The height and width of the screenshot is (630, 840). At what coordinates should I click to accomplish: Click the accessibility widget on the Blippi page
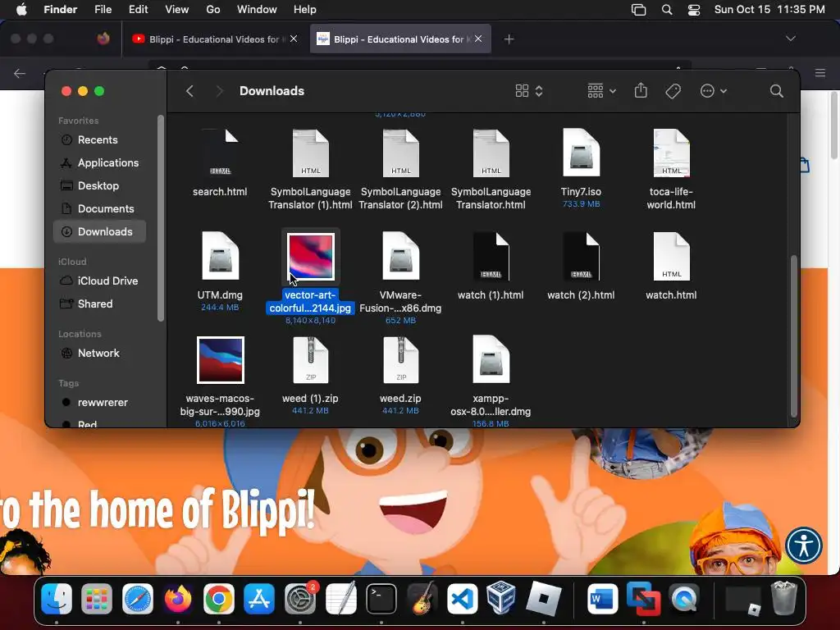804,546
